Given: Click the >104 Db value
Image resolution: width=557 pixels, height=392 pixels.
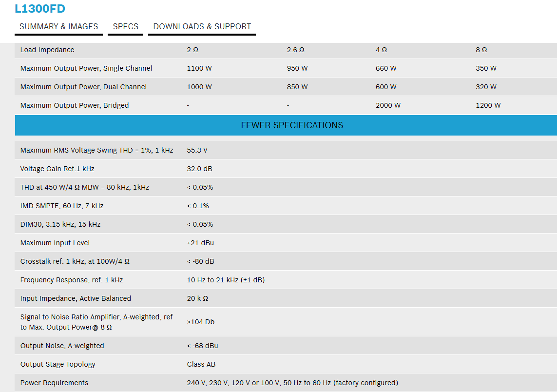Looking at the screenshot, I should pos(201,322).
